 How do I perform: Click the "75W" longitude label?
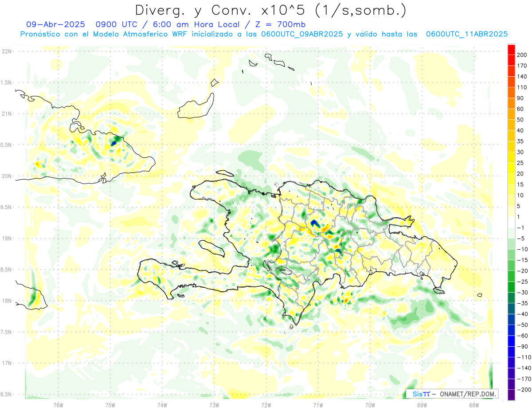[x=110, y=404]
